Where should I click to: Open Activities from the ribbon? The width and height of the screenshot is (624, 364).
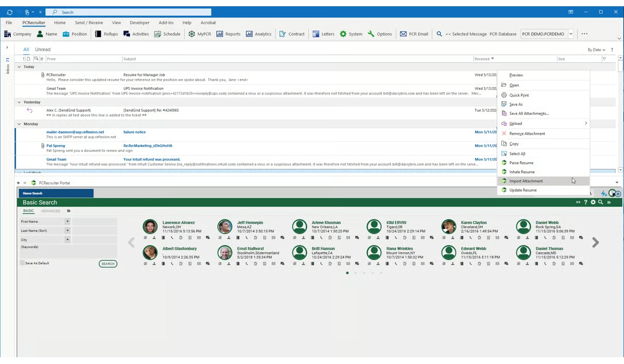pyautogui.click(x=136, y=34)
